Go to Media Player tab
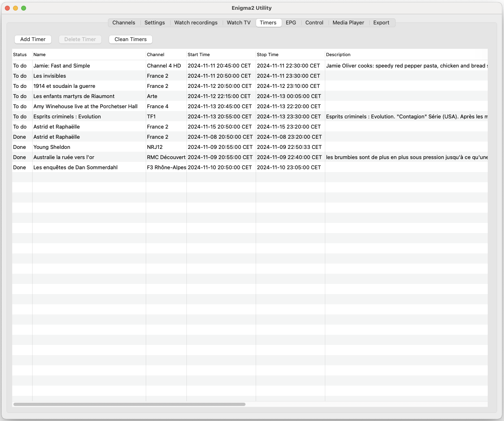Viewport: 504px width, 421px height. [x=348, y=23]
